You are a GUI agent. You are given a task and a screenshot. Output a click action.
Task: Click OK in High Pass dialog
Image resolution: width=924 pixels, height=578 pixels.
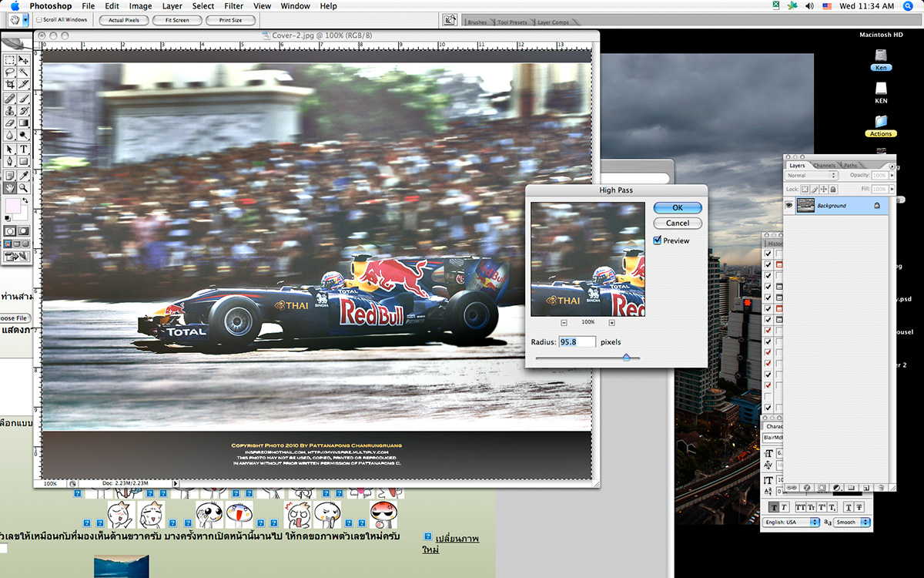[678, 208]
